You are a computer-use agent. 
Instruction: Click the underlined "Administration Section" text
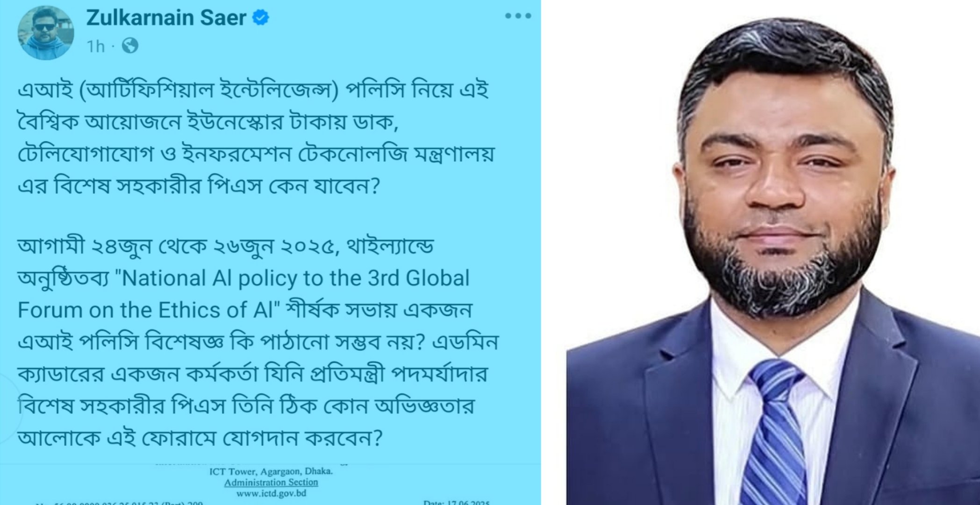[271, 482]
